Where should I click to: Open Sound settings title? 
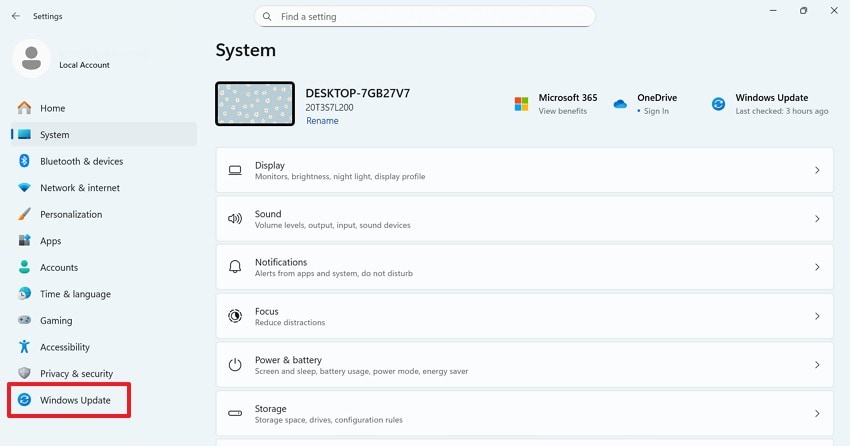268,214
